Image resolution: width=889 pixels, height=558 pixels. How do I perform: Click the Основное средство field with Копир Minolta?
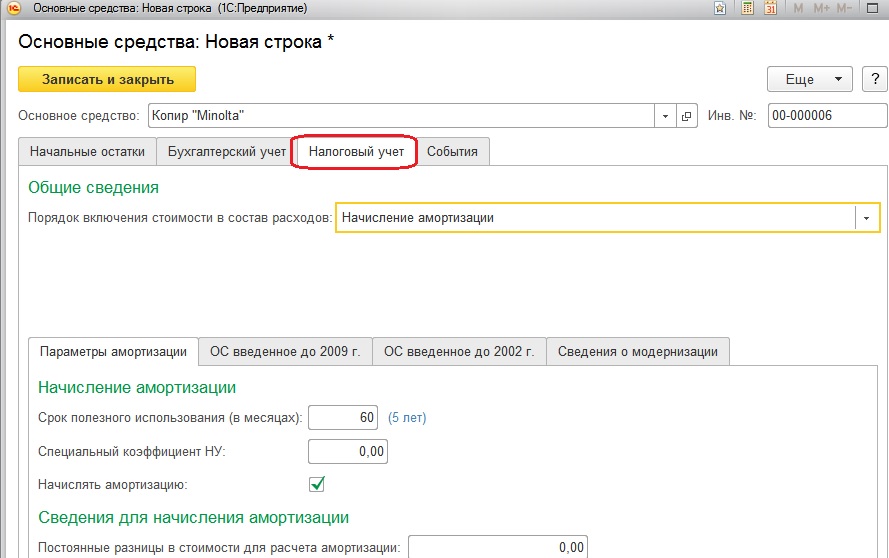401,116
